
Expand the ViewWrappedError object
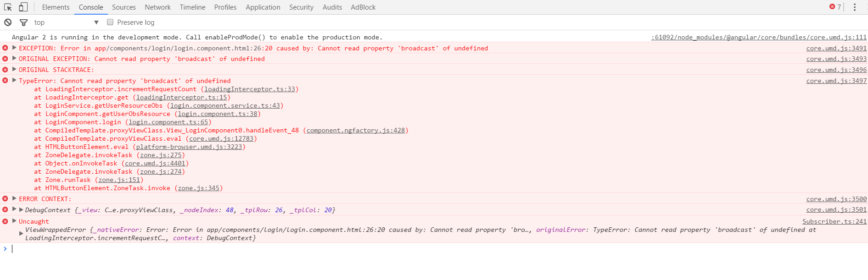click(21, 234)
